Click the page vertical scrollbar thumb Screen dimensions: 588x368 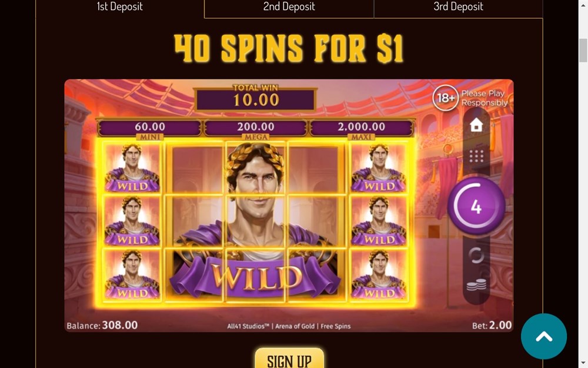[x=583, y=50]
